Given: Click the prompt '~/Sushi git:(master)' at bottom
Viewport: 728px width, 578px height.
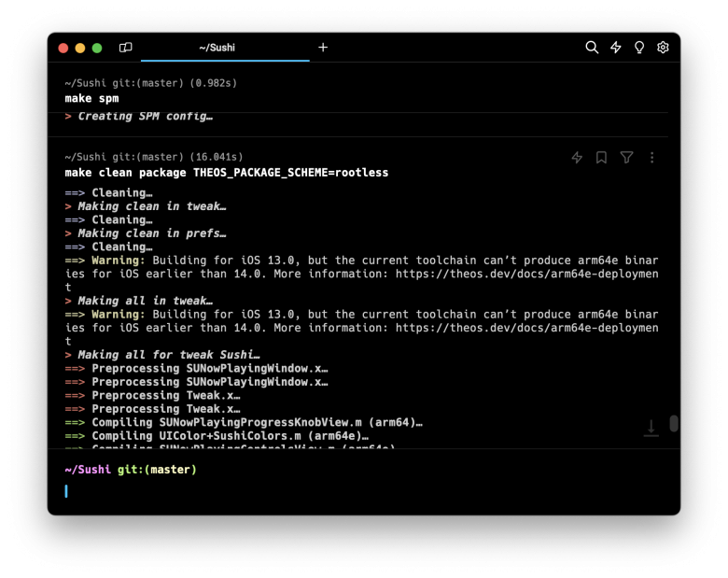Looking at the screenshot, I should pyautogui.click(x=131, y=470).
